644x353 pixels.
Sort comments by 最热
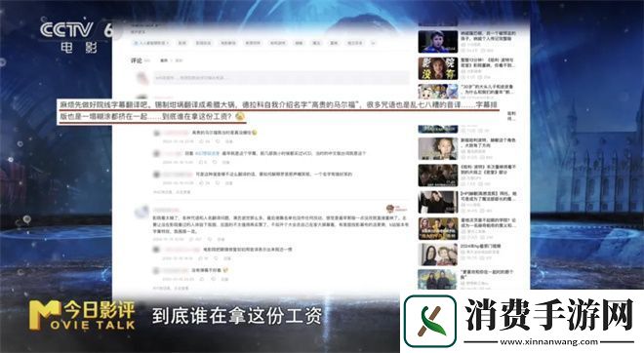click(x=164, y=60)
